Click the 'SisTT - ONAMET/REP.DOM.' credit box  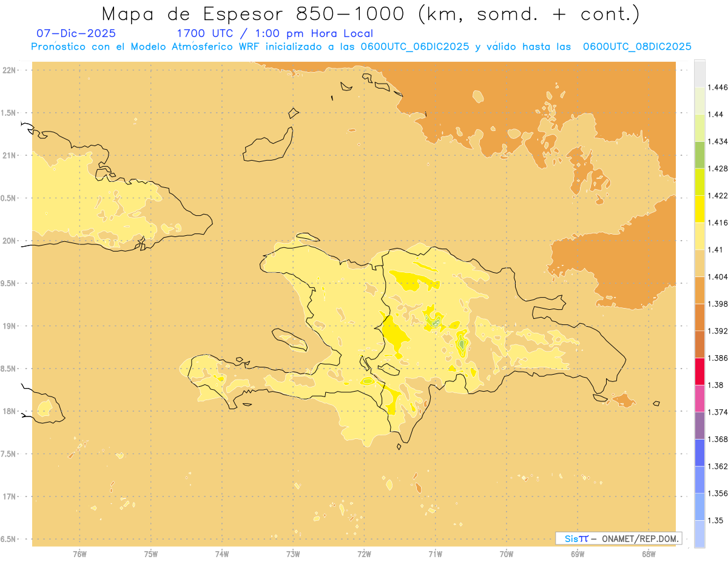618,538
